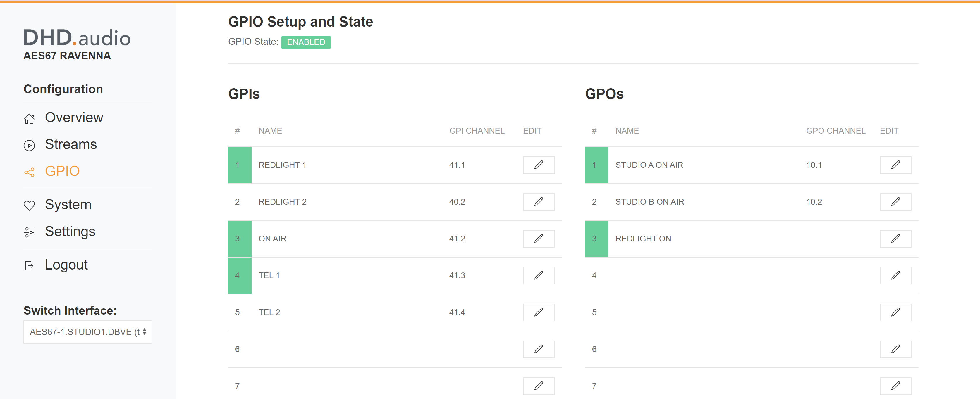Viewport: 980px width, 399px height.
Task: Click the DHD.audio logo
Action: pos(77,38)
